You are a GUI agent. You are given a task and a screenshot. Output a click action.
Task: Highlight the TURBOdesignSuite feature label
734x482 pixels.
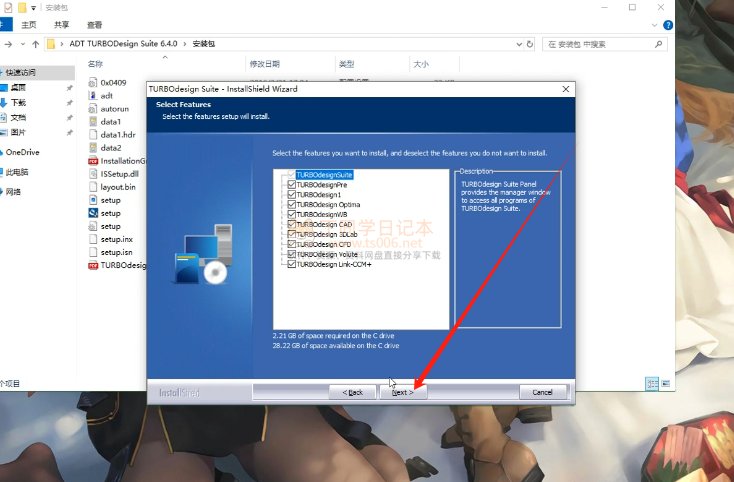(324, 175)
